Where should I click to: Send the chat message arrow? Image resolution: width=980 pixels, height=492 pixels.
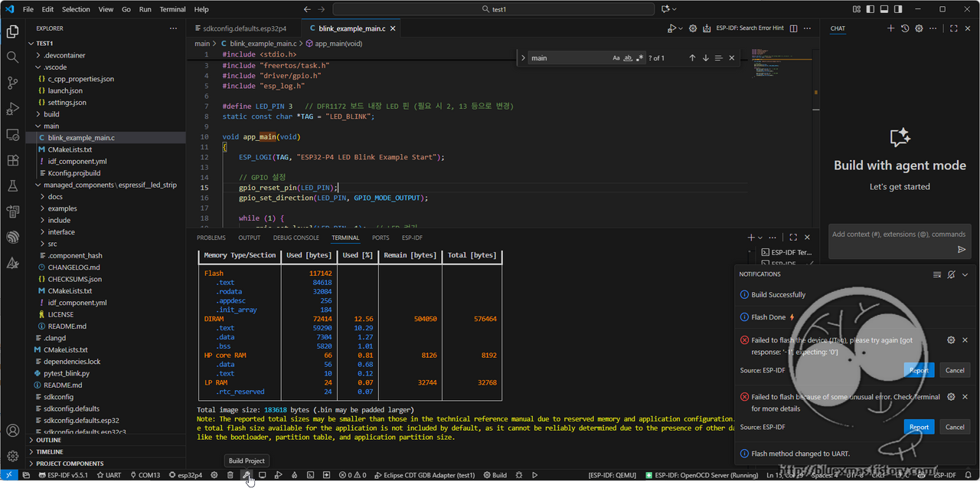pyautogui.click(x=962, y=249)
